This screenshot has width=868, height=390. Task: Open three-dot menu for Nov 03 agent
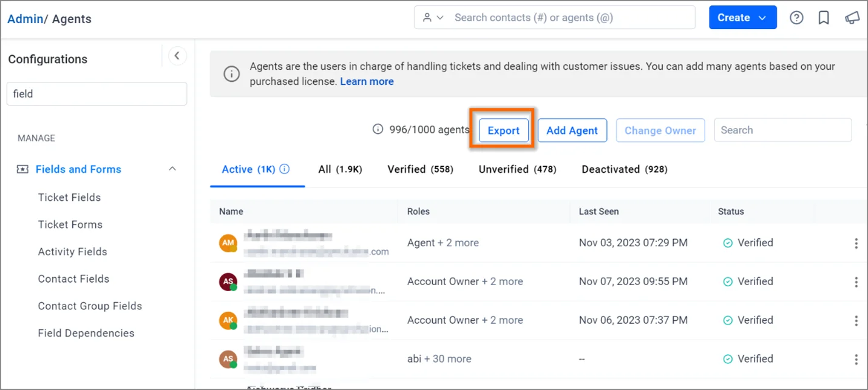click(856, 243)
